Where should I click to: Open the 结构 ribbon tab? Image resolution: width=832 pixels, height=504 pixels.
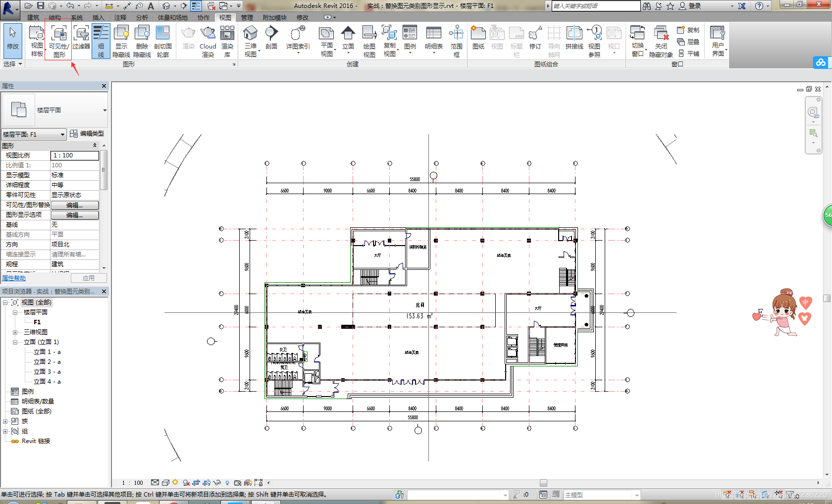point(55,17)
